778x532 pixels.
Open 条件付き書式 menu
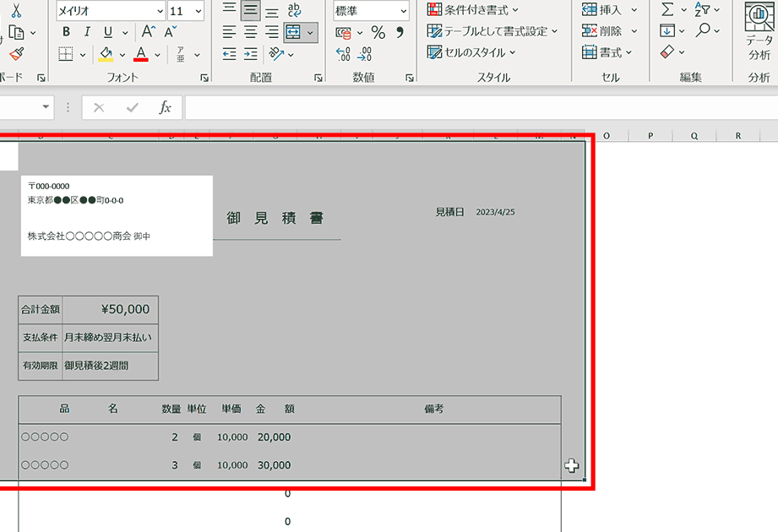coord(472,9)
